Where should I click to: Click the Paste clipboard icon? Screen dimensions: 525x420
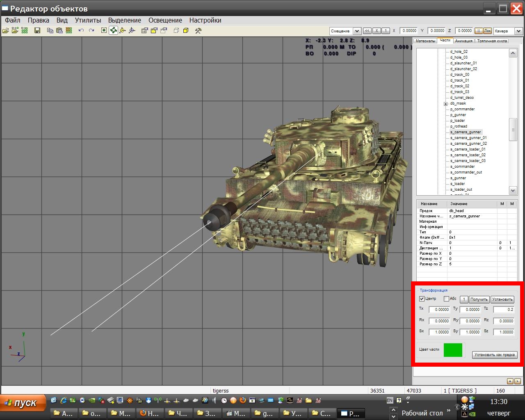click(x=59, y=30)
